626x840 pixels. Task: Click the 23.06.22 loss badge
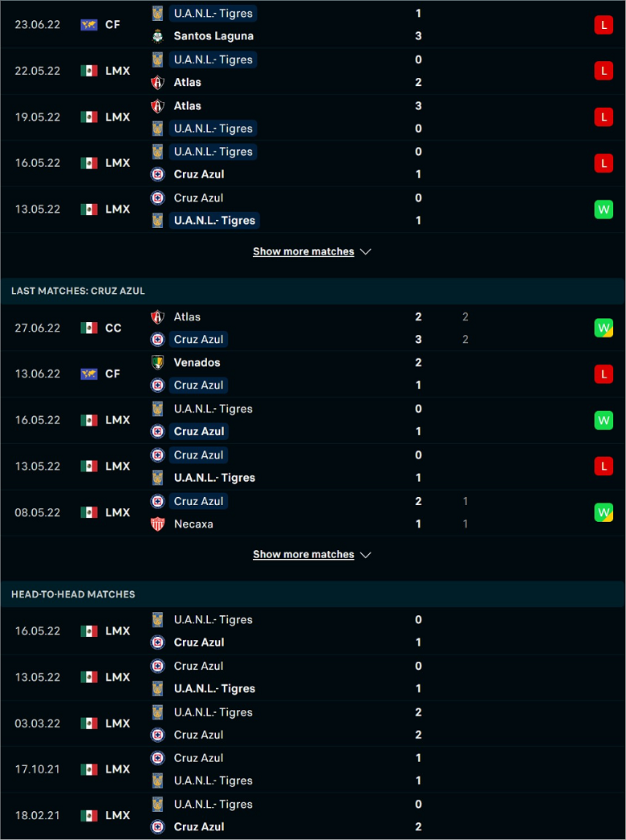(604, 25)
